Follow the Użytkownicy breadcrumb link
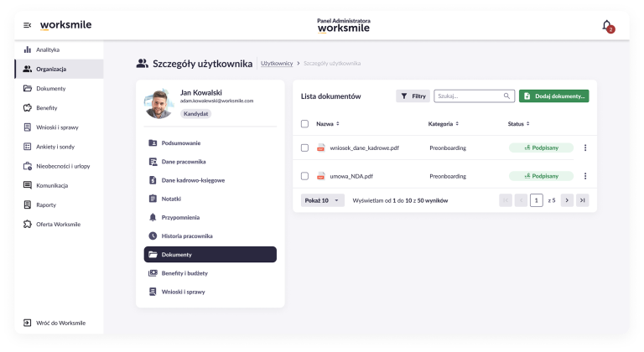 [x=277, y=63]
